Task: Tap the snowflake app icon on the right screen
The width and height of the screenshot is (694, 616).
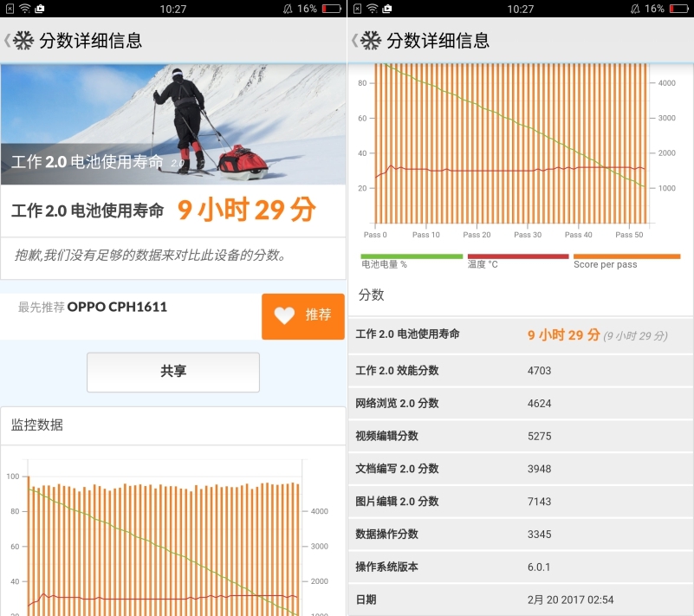Action: (371, 41)
